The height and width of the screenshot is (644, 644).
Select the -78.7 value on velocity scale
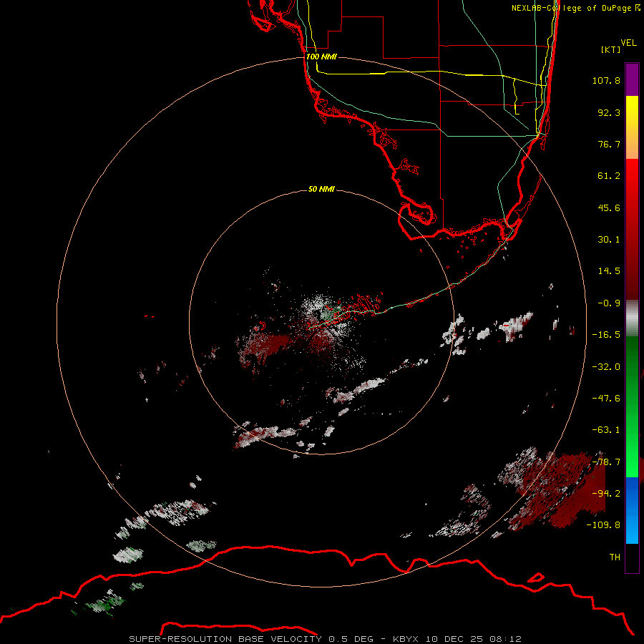click(606, 462)
